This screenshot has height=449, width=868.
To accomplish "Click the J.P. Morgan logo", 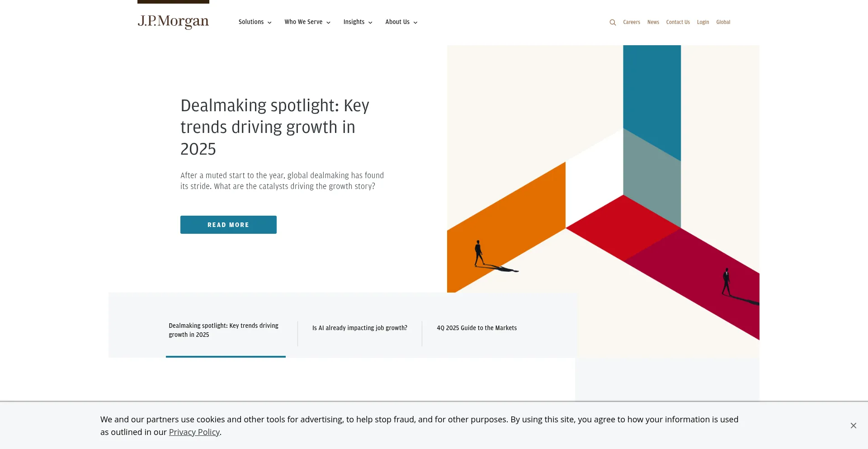I will click(173, 21).
